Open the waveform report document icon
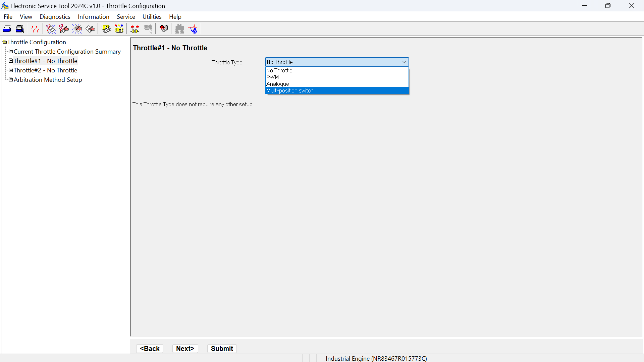Viewport: 644px width, 362px height. pyautogui.click(x=164, y=29)
